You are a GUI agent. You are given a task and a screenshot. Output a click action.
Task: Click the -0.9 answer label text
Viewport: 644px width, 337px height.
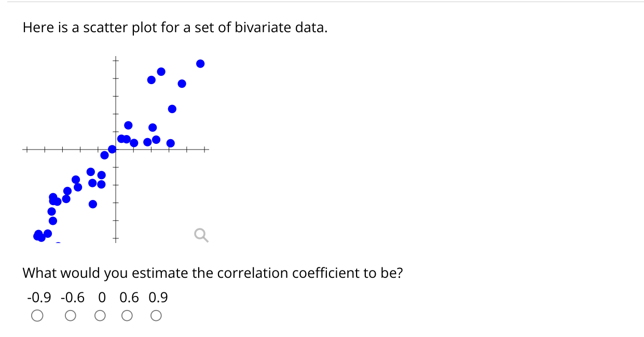click(x=39, y=298)
